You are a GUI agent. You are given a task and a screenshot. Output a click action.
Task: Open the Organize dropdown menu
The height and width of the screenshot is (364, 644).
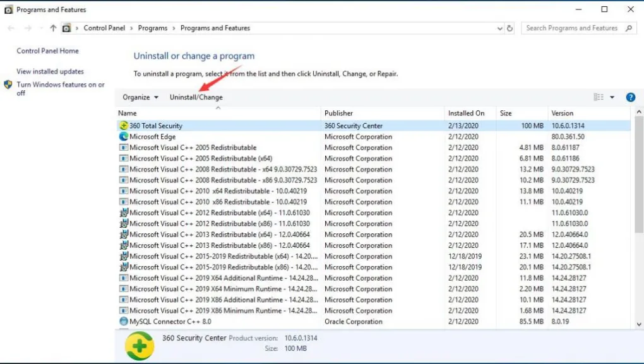(140, 97)
